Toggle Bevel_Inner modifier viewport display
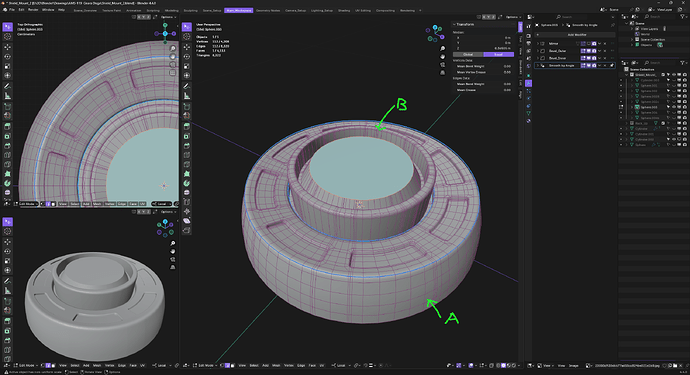The height and width of the screenshot is (375, 690). [588, 58]
